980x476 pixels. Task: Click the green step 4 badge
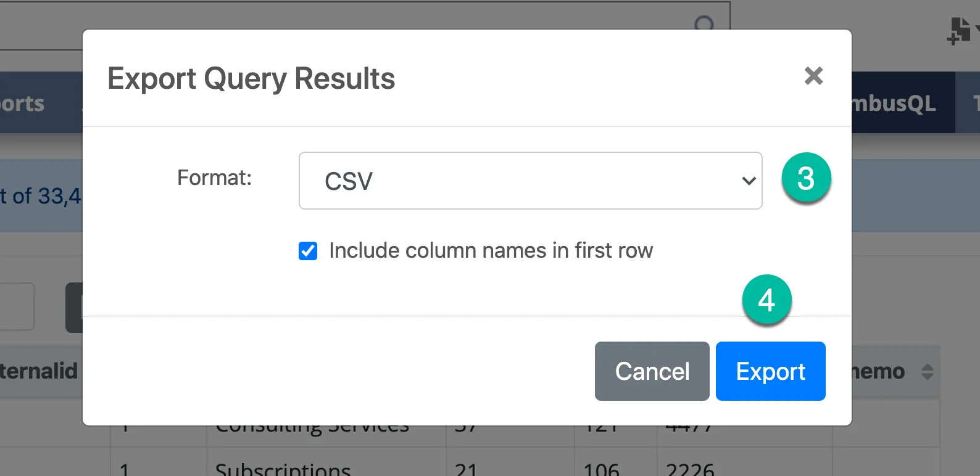(766, 300)
